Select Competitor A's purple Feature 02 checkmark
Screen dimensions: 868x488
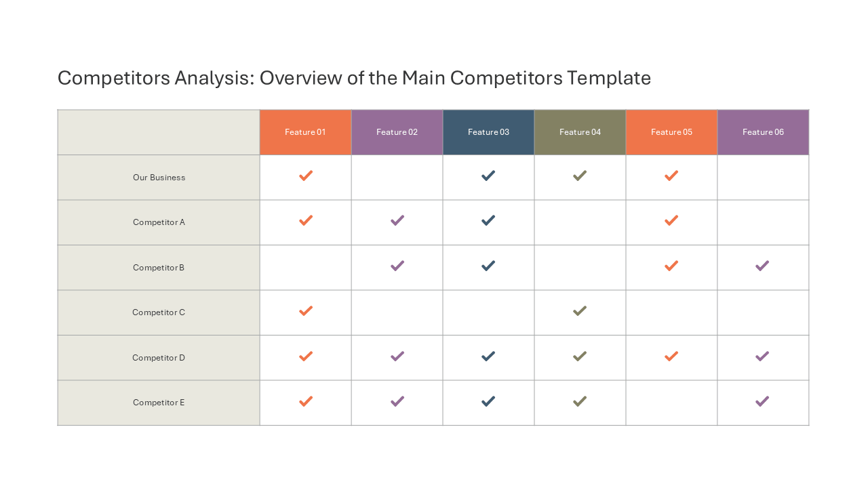(397, 220)
